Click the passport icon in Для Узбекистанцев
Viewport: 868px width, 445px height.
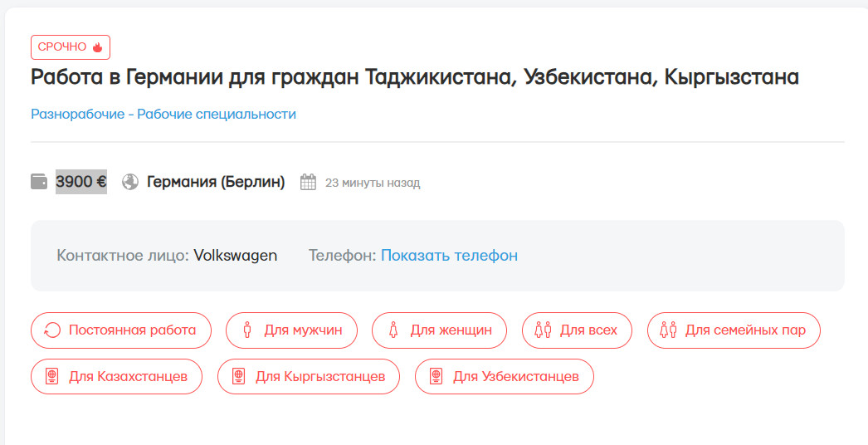(436, 377)
